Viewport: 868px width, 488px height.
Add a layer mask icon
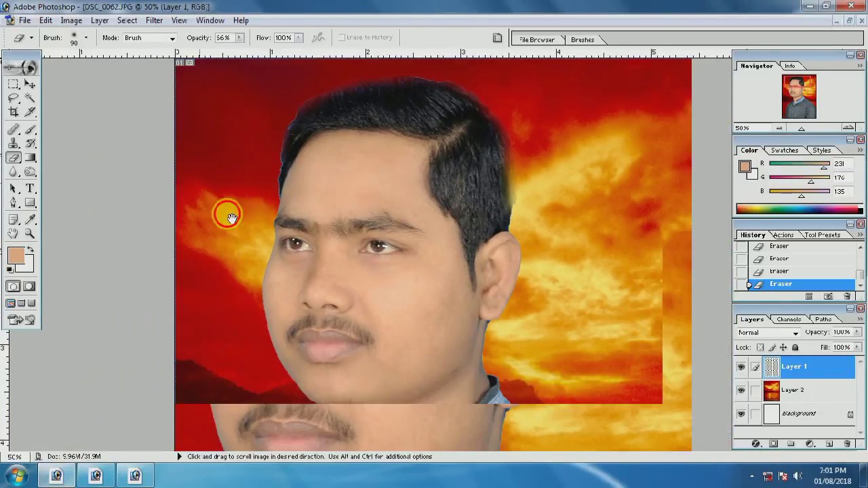click(774, 444)
